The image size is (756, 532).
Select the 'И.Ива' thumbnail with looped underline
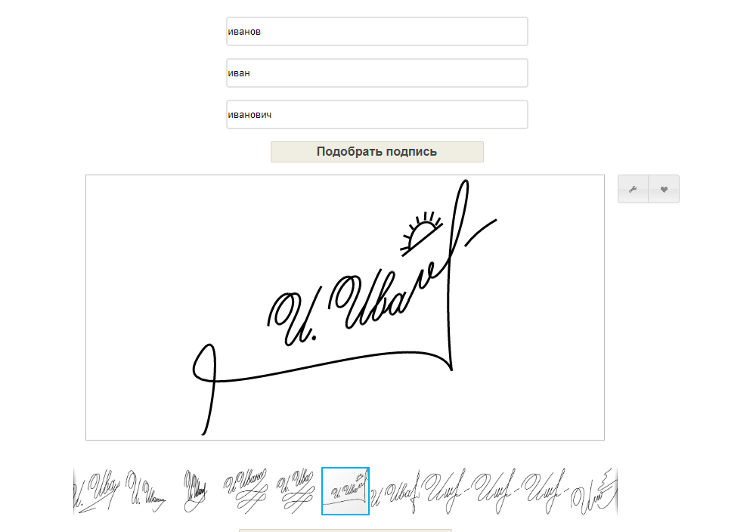[295, 491]
